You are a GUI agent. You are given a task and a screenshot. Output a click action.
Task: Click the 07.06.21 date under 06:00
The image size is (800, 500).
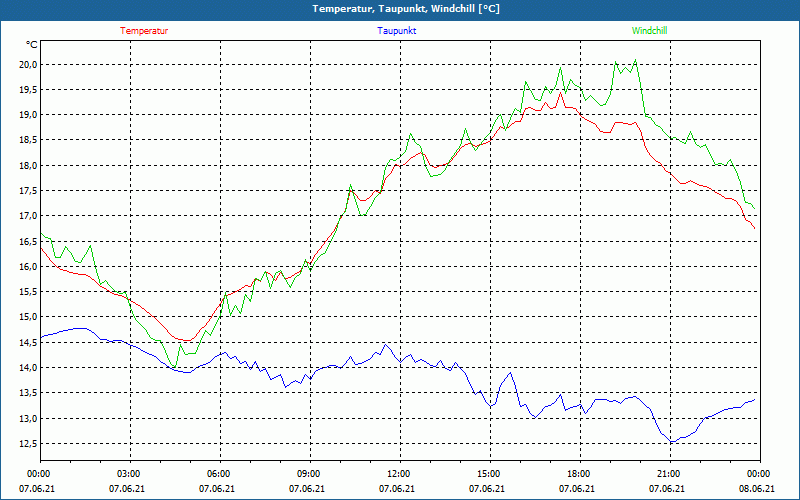click(x=217, y=489)
